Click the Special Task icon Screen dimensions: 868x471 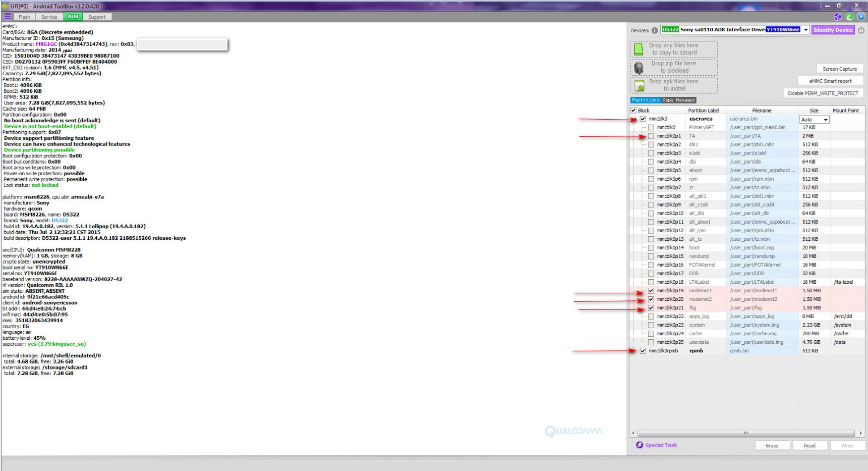click(640, 445)
